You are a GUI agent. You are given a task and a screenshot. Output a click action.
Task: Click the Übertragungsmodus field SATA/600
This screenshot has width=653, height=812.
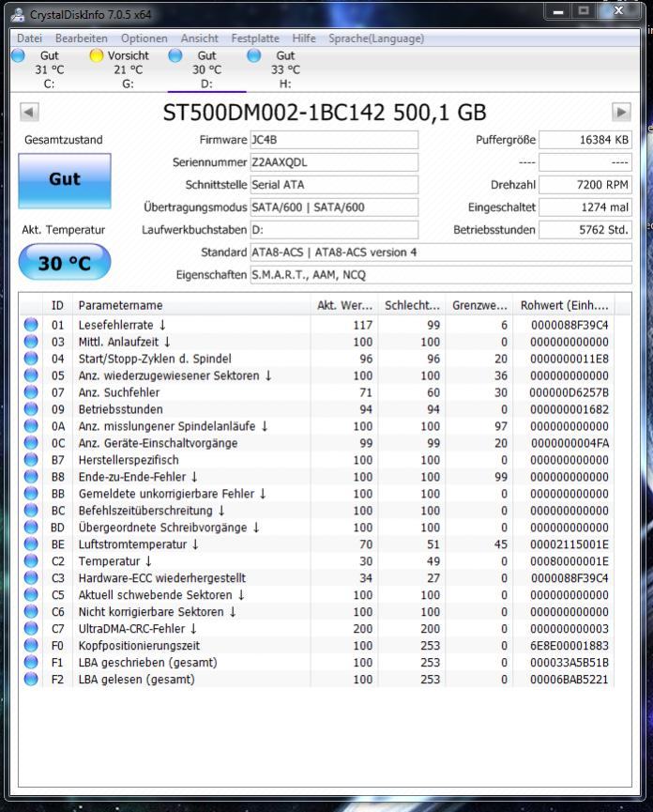click(x=334, y=207)
